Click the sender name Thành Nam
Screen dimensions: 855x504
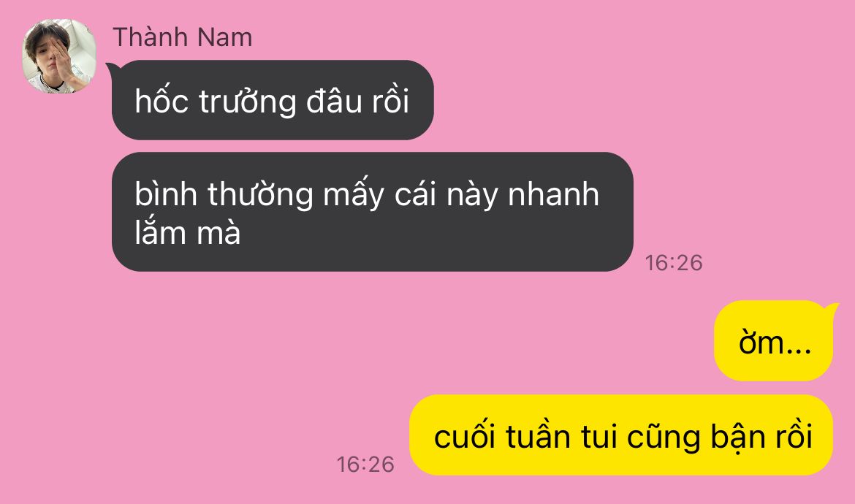pyautogui.click(x=183, y=37)
